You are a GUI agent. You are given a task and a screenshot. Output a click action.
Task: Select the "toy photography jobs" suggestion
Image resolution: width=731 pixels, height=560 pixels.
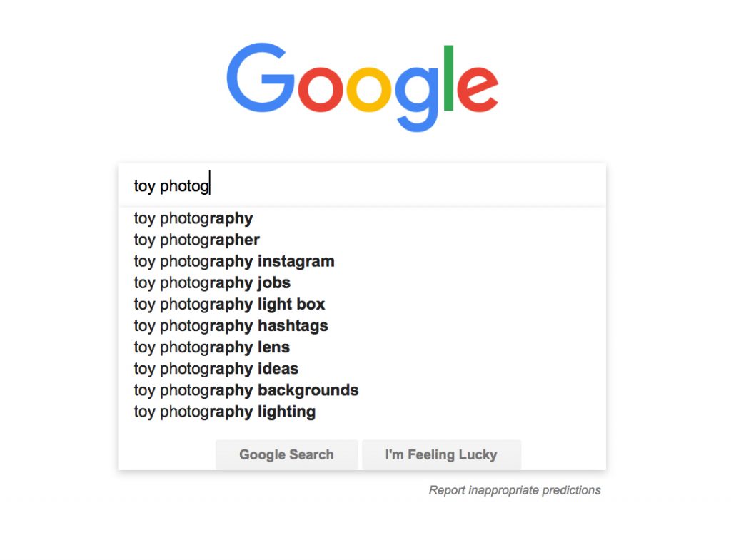pyautogui.click(x=211, y=282)
